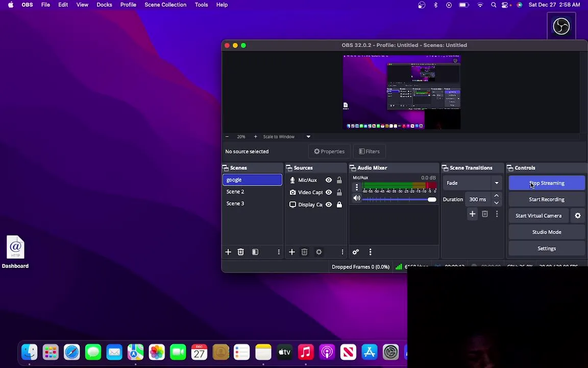
Task: Click Start Virtual Camera
Action: point(538,216)
